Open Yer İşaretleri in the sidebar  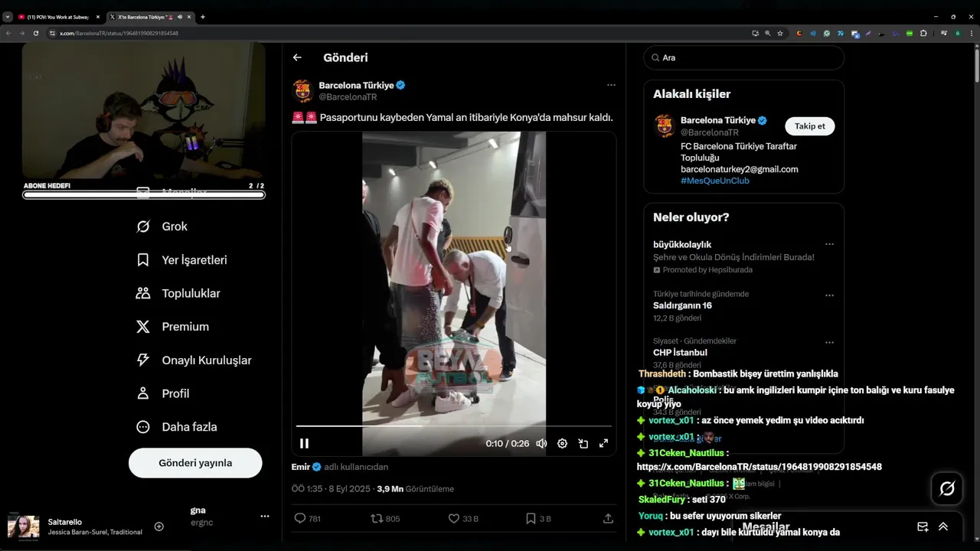pyautogui.click(x=181, y=260)
